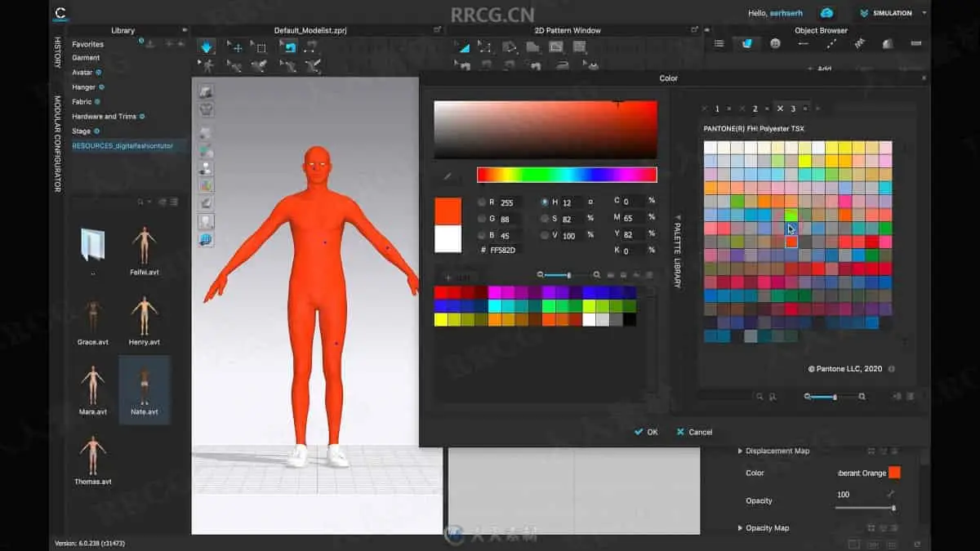This screenshot has width=980, height=551.
Task: Click the hue rainbow slider
Action: (x=567, y=175)
